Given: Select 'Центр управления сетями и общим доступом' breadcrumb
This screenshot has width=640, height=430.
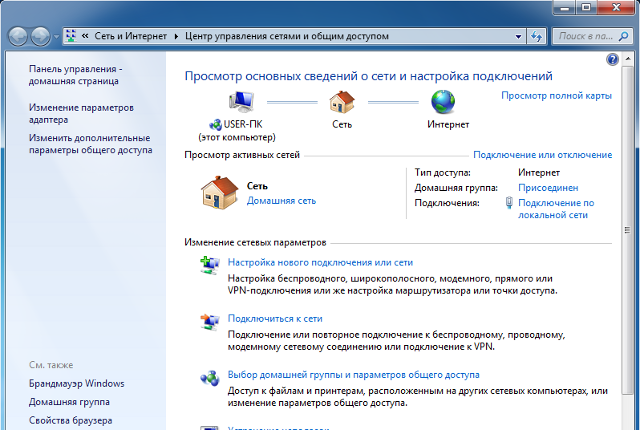Looking at the screenshot, I should coord(287,36).
